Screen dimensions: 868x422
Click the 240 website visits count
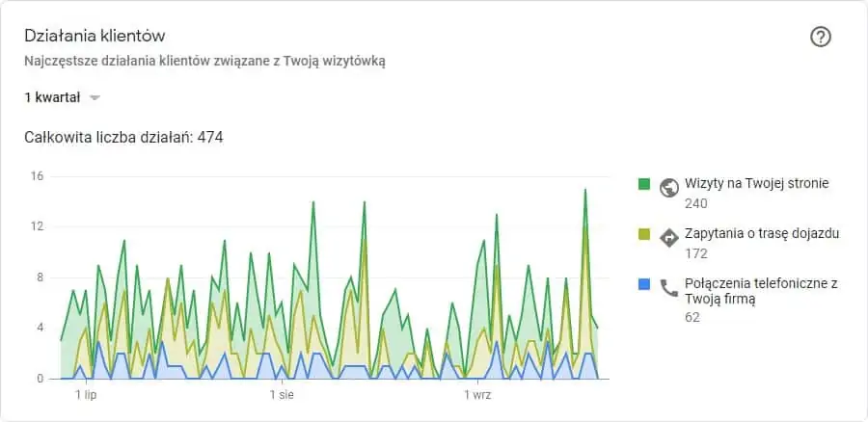[x=695, y=203]
